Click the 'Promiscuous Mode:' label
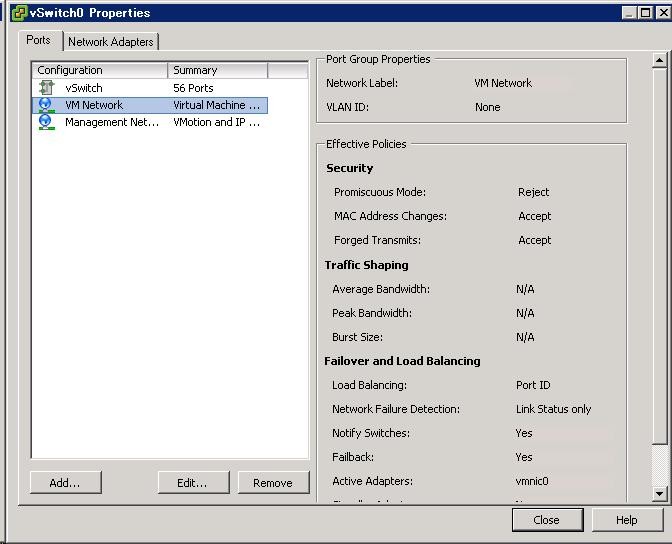 point(380,192)
